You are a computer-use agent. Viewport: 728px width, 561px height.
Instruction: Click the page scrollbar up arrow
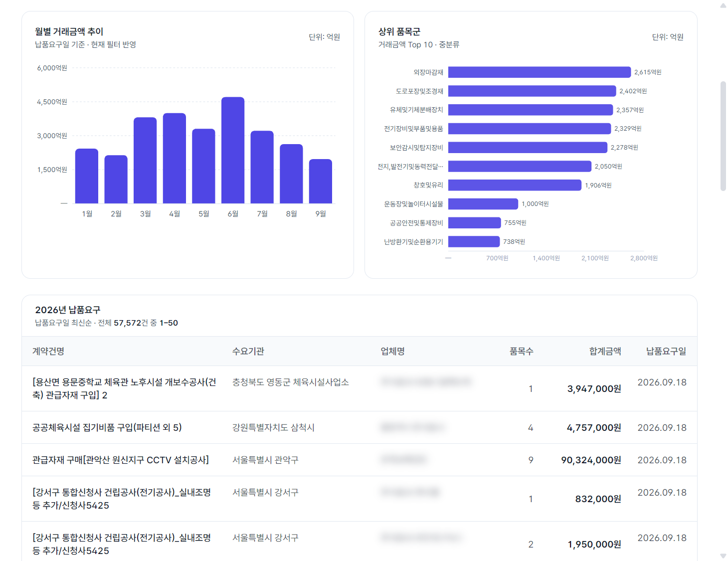point(723,5)
